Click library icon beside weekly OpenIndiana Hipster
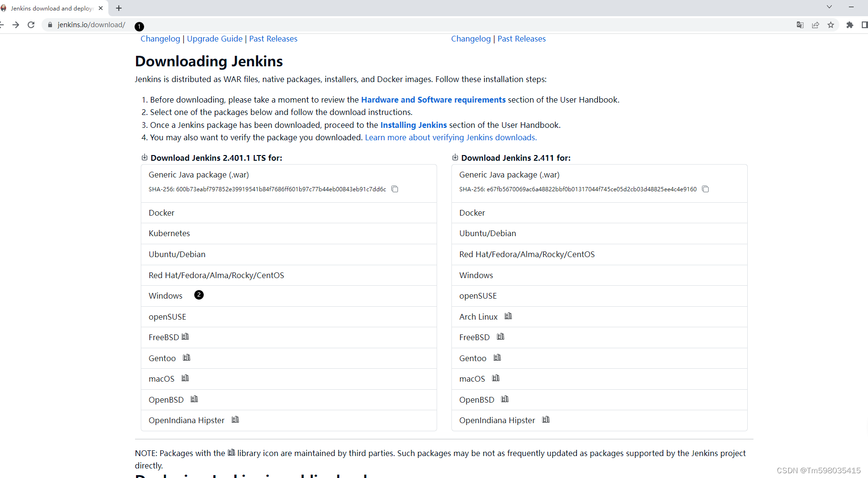The width and height of the screenshot is (868, 478). point(546,420)
